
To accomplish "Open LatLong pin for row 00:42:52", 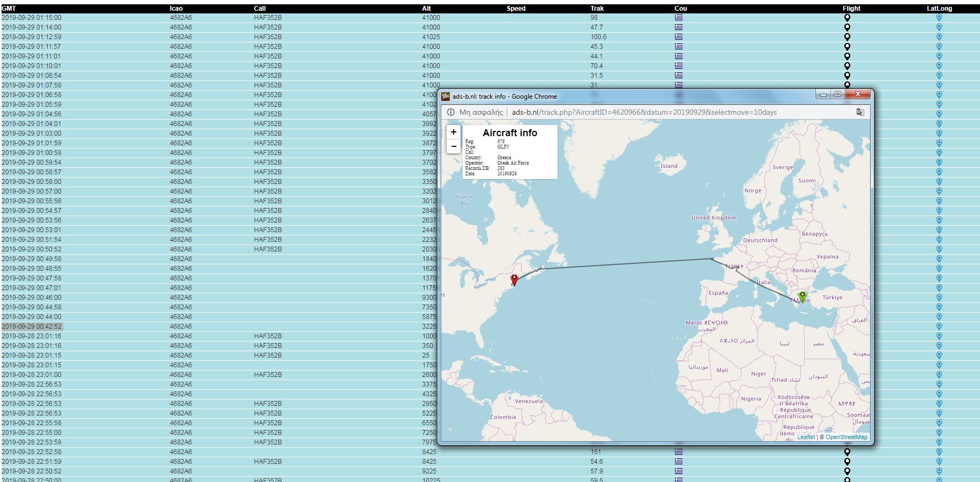I will 939,327.
